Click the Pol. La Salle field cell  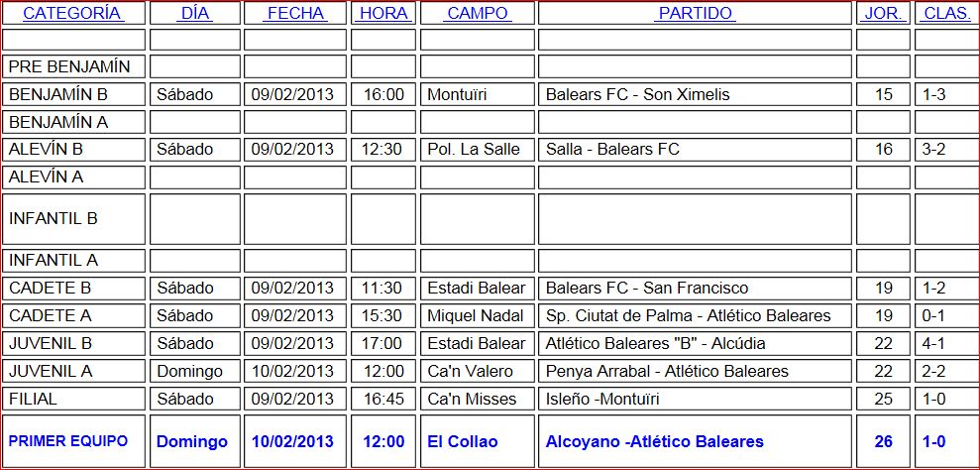pos(472,150)
